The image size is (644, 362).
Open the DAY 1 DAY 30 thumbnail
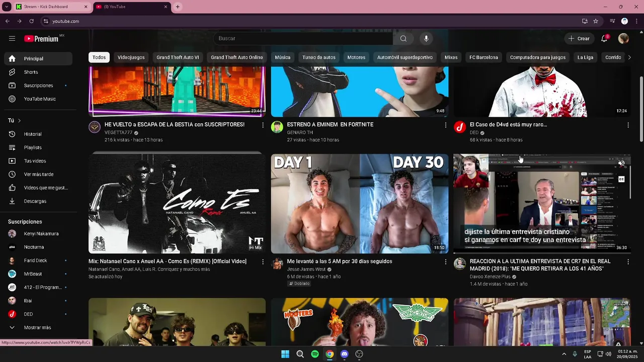pyautogui.click(x=360, y=203)
